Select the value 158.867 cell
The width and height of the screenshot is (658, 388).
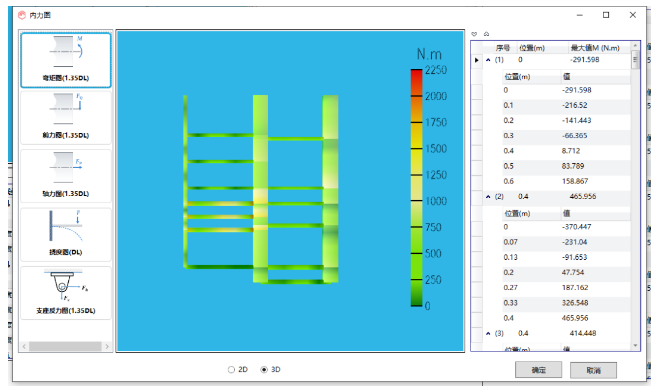tap(575, 181)
